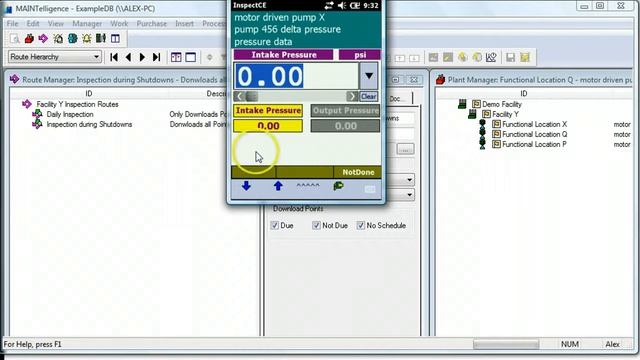Select the gray Output Pressure field button
Viewport: 640px width, 360px height.
[345, 111]
